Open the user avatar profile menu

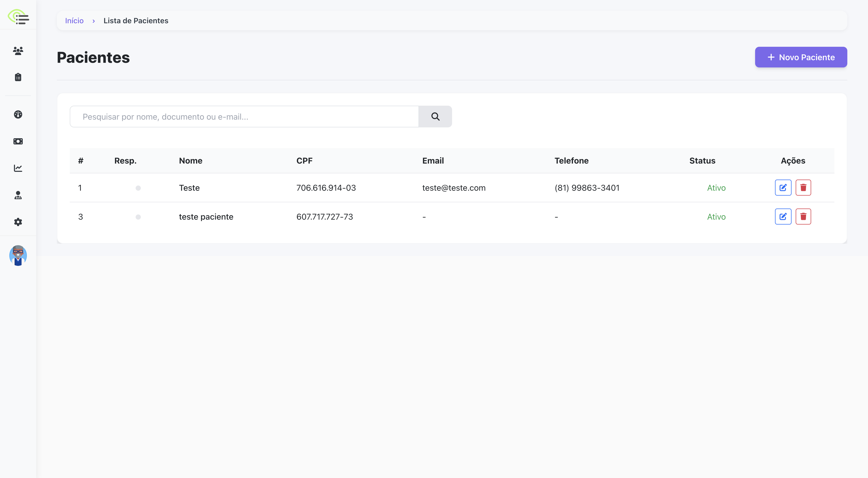tap(18, 256)
